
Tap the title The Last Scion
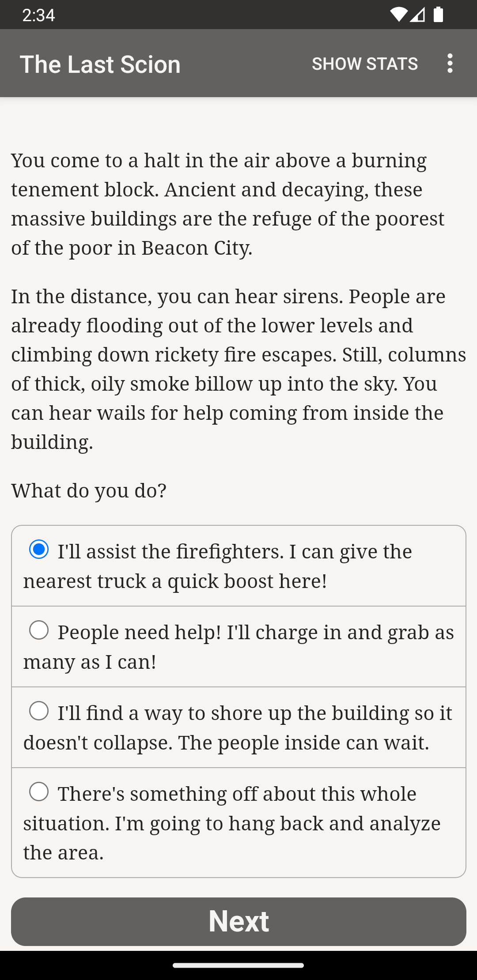coord(100,64)
